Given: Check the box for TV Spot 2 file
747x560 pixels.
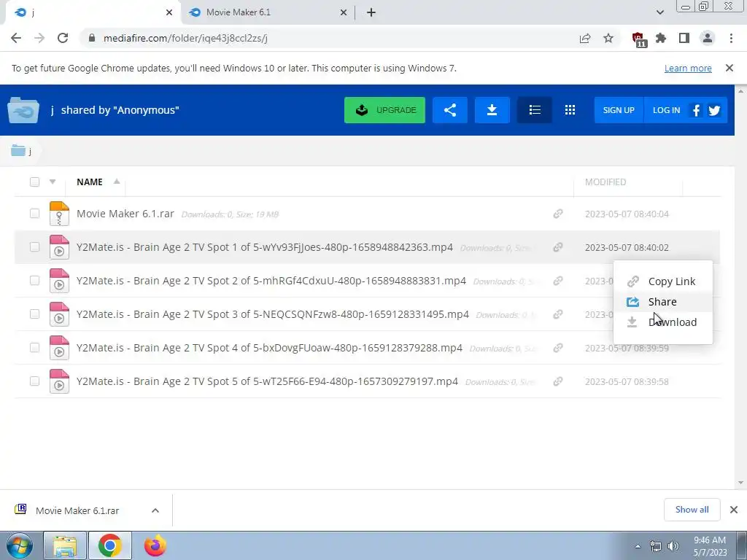Looking at the screenshot, I should [34, 281].
